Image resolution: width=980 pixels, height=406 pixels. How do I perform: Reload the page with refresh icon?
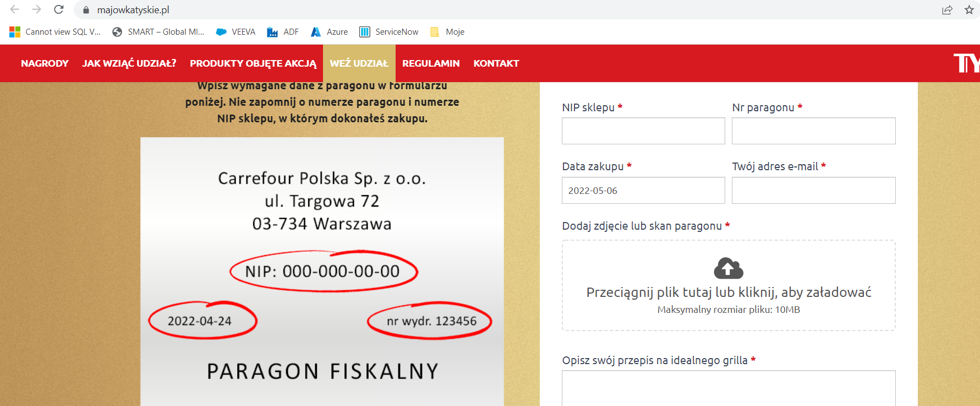point(59,9)
